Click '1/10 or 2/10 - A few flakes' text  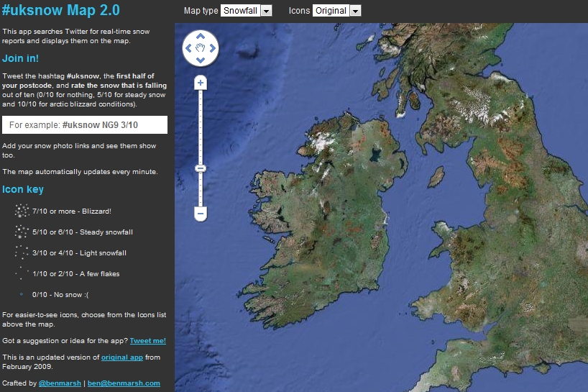(x=75, y=274)
